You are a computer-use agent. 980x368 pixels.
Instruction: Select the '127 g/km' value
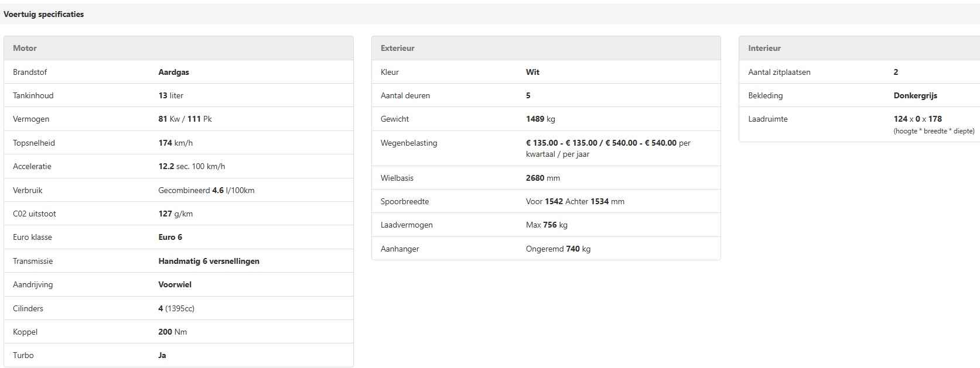pos(176,214)
